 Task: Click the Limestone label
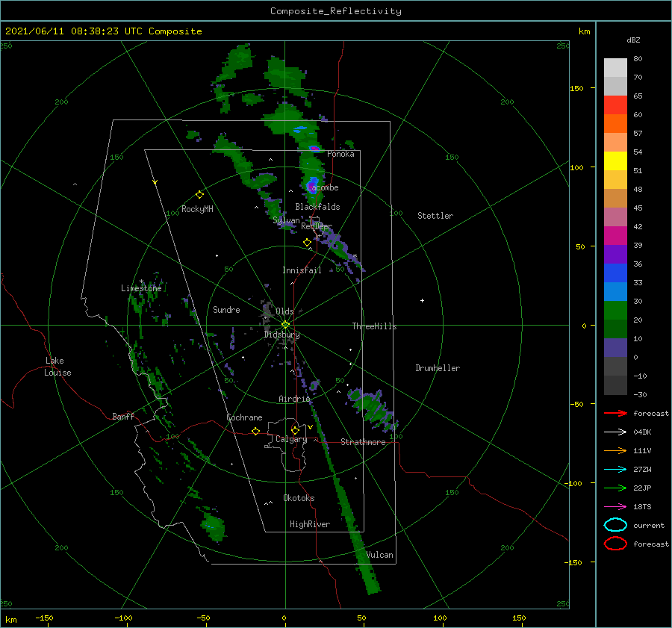coord(141,288)
